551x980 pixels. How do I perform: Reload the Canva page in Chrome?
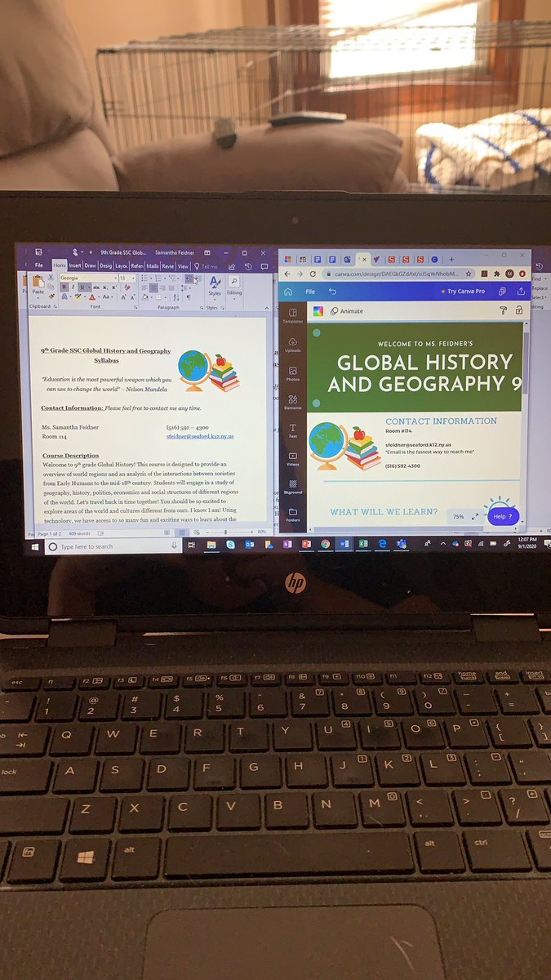pyautogui.click(x=313, y=274)
